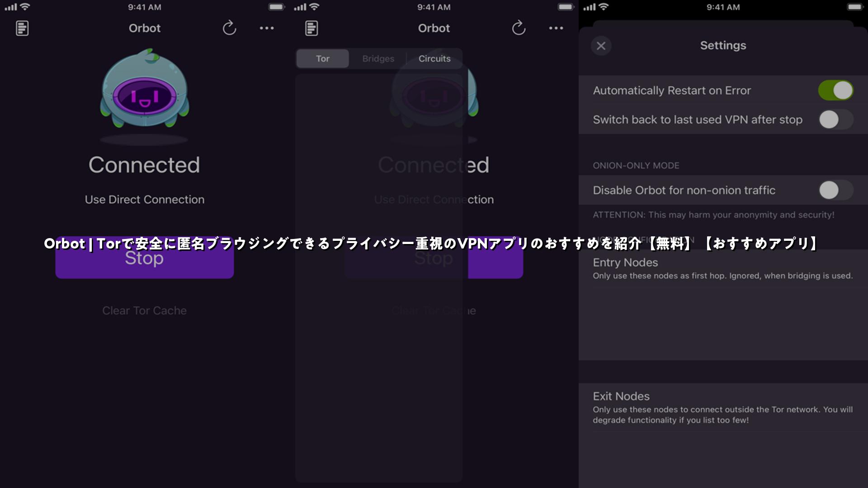Open the three-dot menu in first Orbot screen
868x488 pixels.
(x=267, y=28)
